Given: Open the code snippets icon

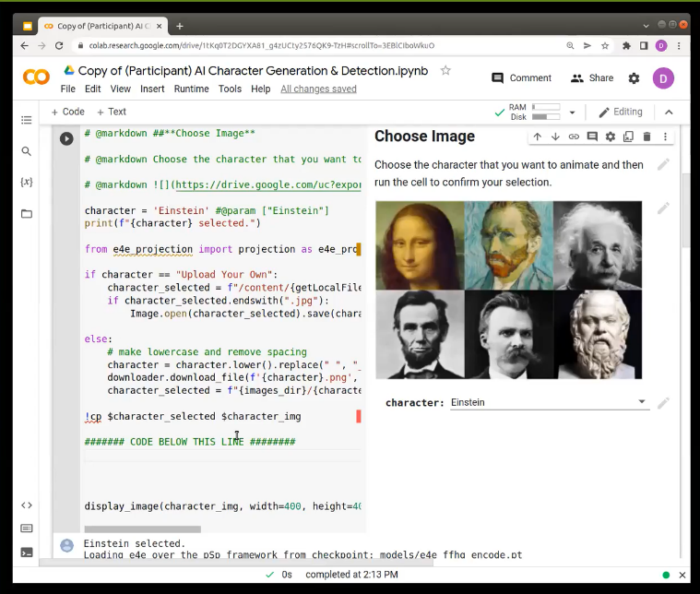Looking at the screenshot, I should coord(27,505).
